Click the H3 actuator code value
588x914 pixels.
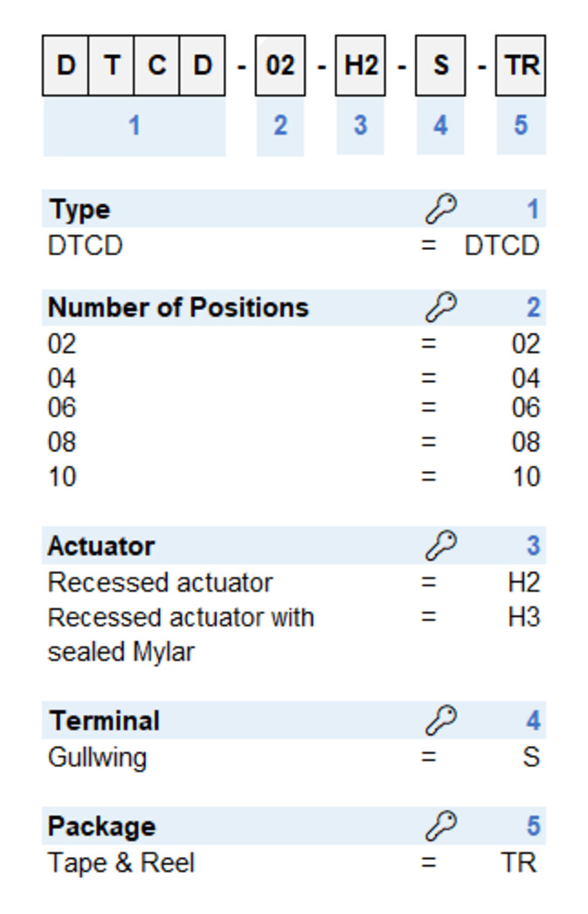(523, 618)
